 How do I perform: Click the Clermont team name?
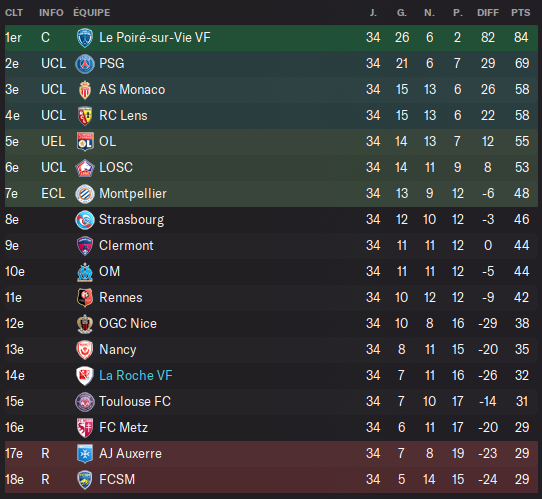(x=126, y=246)
